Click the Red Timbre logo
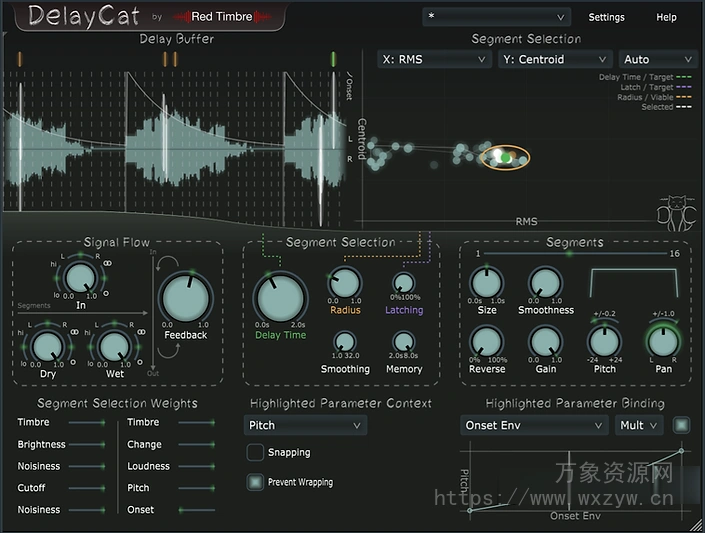705x533 pixels. point(222,17)
